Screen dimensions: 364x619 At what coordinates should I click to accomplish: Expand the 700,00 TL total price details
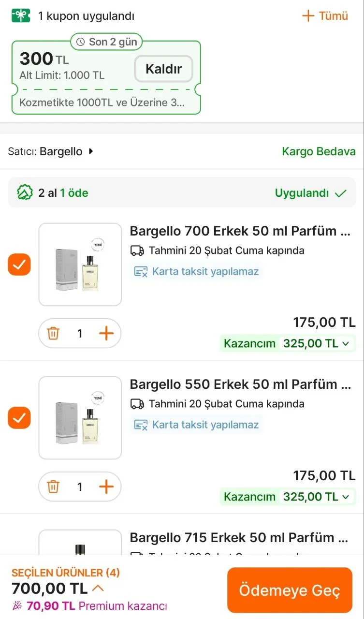98,589
